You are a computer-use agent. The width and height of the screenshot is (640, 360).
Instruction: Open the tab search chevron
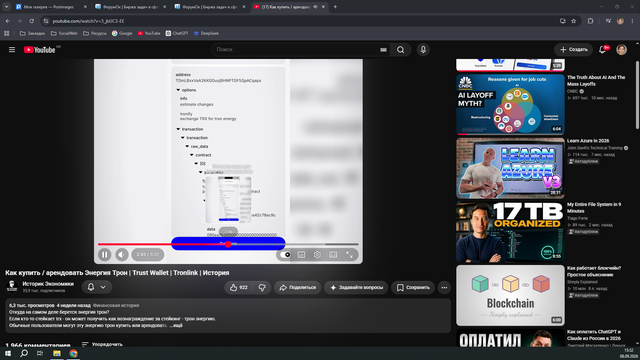[x=7, y=7]
